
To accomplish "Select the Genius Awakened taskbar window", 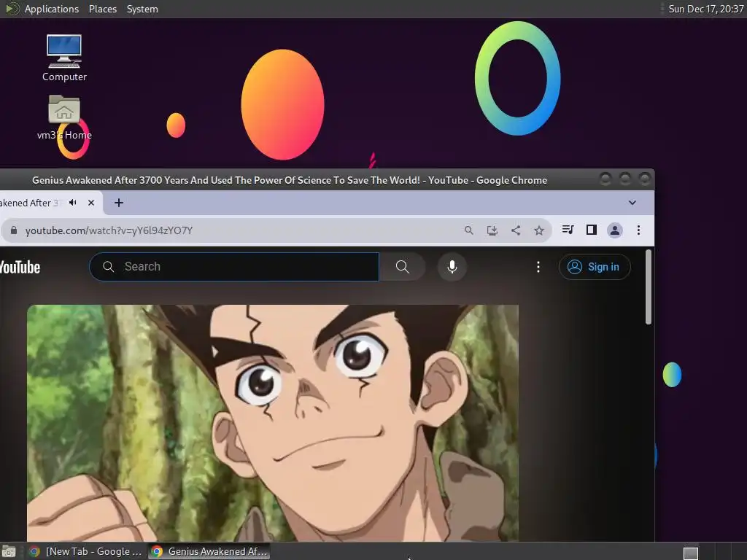I will (209, 551).
